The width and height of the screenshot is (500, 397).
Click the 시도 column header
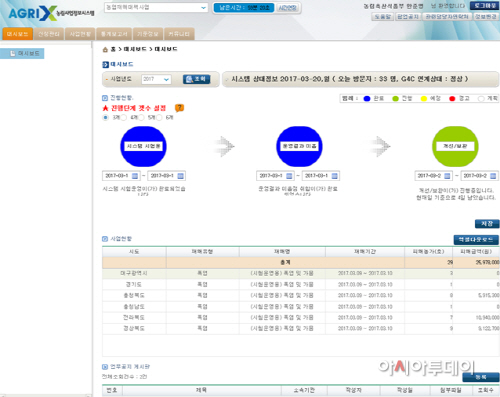click(x=134, y=252)
